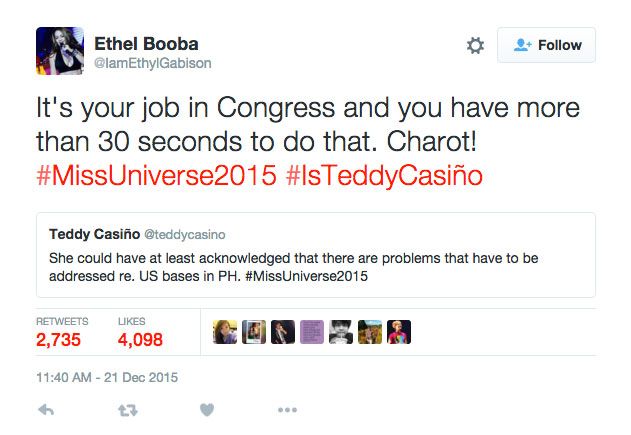Image resolution: width=631 pixels, height=435 pixels.
Task: Click the reply arrow icon
Action: click(45, 410)
